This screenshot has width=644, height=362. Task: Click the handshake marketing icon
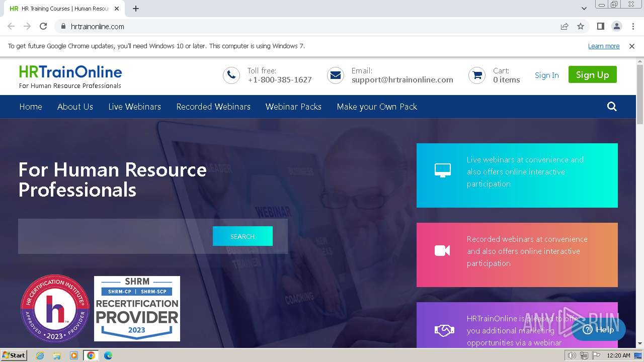(x=444, y=331)
